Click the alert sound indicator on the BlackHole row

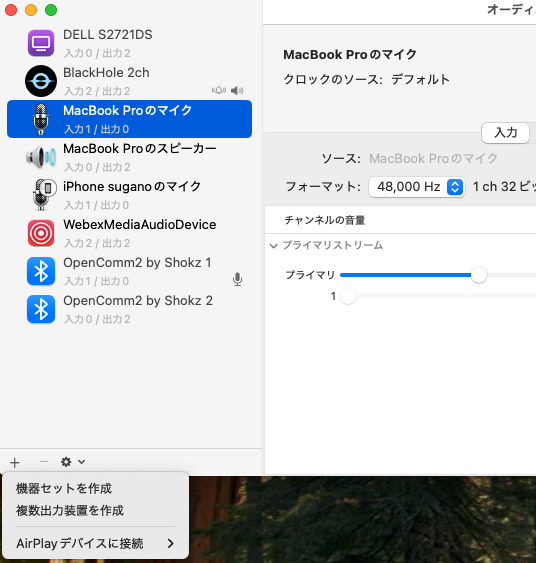pyautogui.click(x=219, y=90)
